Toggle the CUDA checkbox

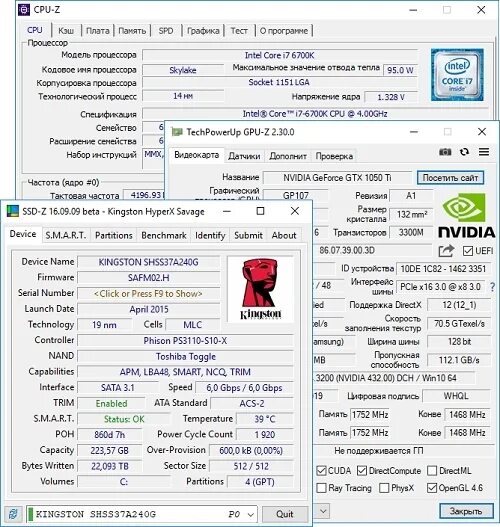point(322,471)
